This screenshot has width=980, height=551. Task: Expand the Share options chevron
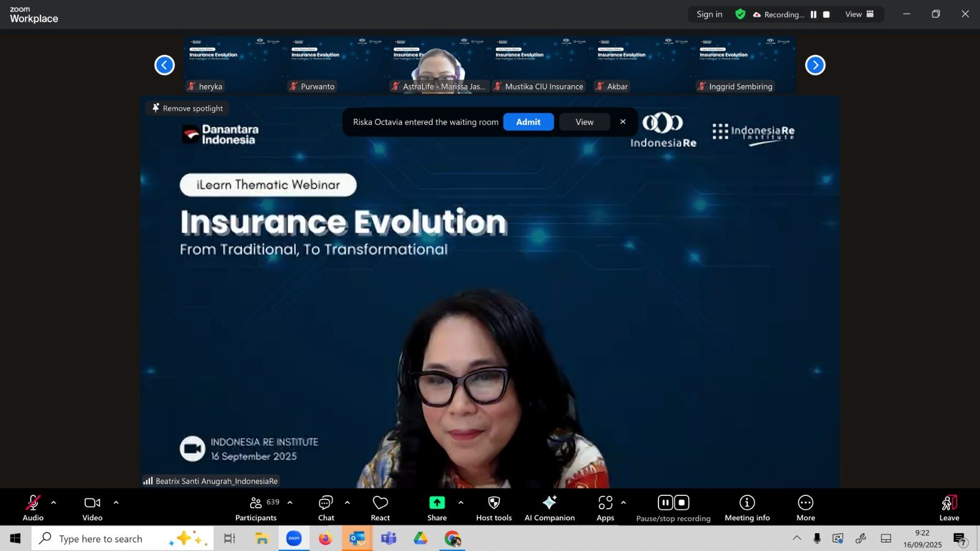(461, 503)
